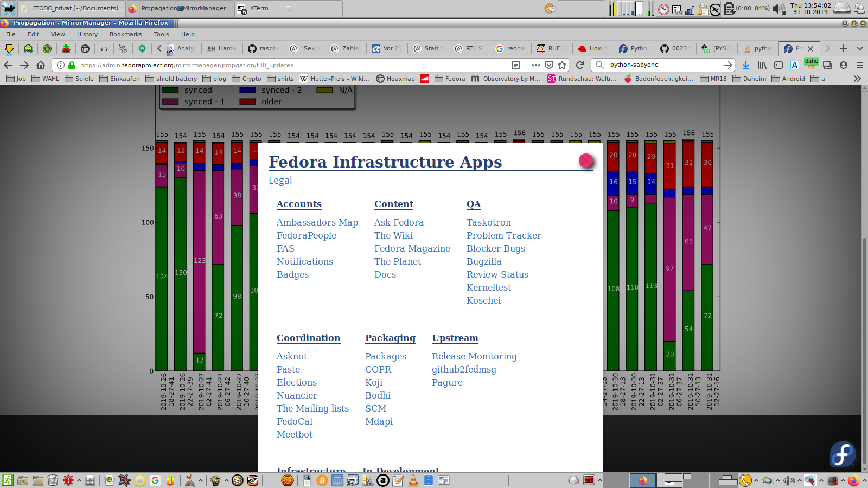
Task: Expand the list of all tabs
Action: [x=860, y=48]
